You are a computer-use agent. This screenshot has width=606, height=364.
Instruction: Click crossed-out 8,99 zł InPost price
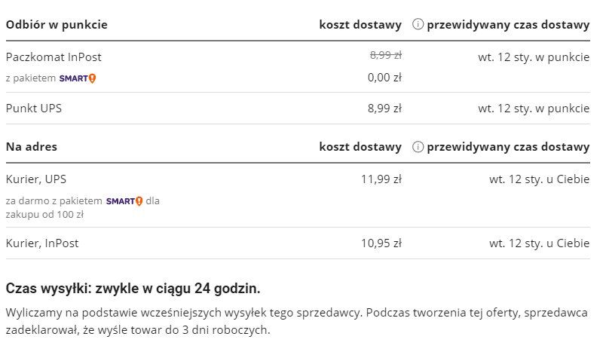pyautogui.click(x=385, y=55)
